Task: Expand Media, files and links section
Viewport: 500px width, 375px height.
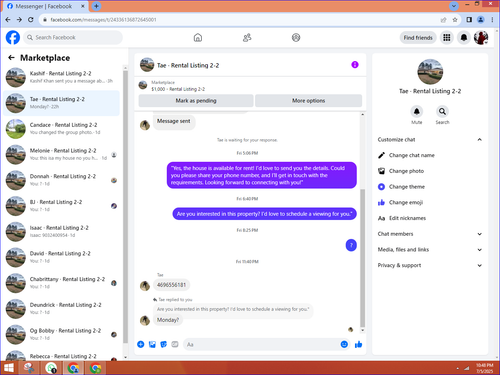Action: (x=430, y=250)
